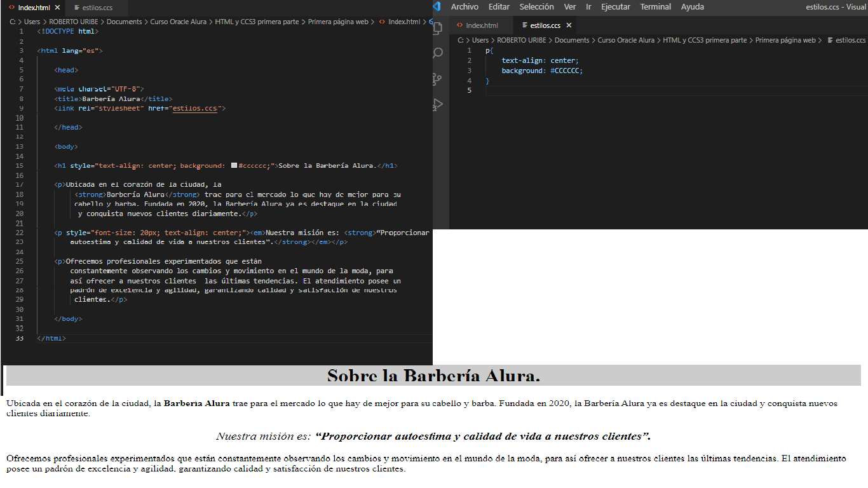Expand HTML y CCS3 primera parte breadcrumb in the estilos.ccs path
868x488 pixels.
[705, 40]
